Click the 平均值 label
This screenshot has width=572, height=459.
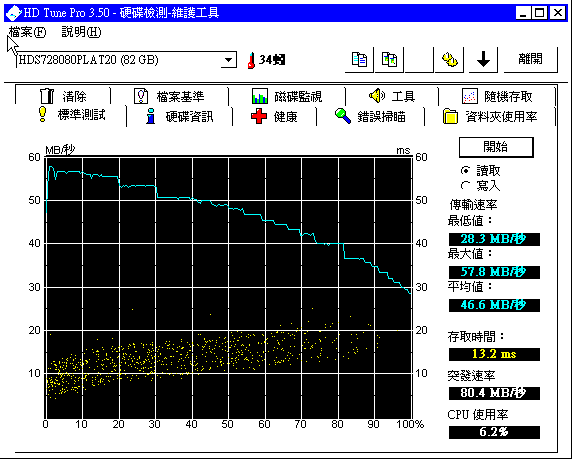coord(469,287)
